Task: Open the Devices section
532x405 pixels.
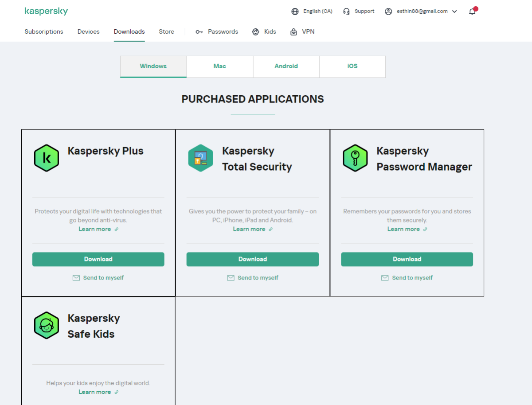Action: [x=89, y=32]
